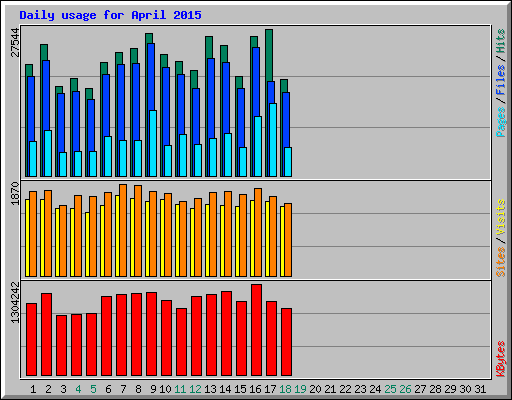Click green weekend day 11 label
Screen dimensions: 512x400
180,389
